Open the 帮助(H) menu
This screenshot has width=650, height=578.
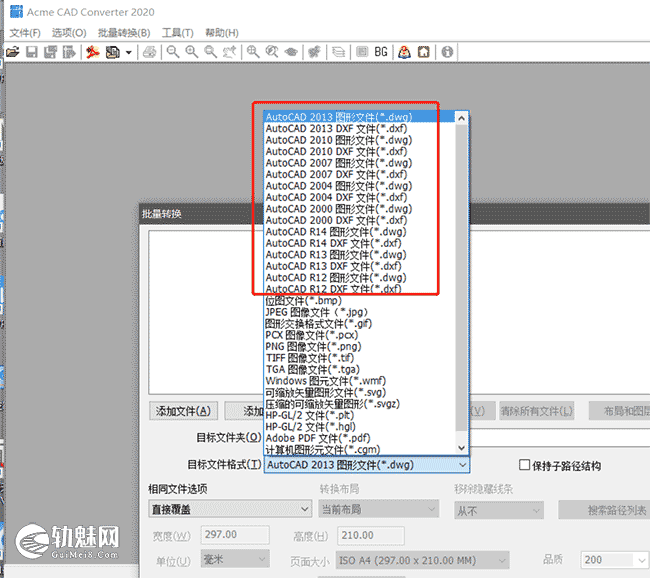coord(222,33)
